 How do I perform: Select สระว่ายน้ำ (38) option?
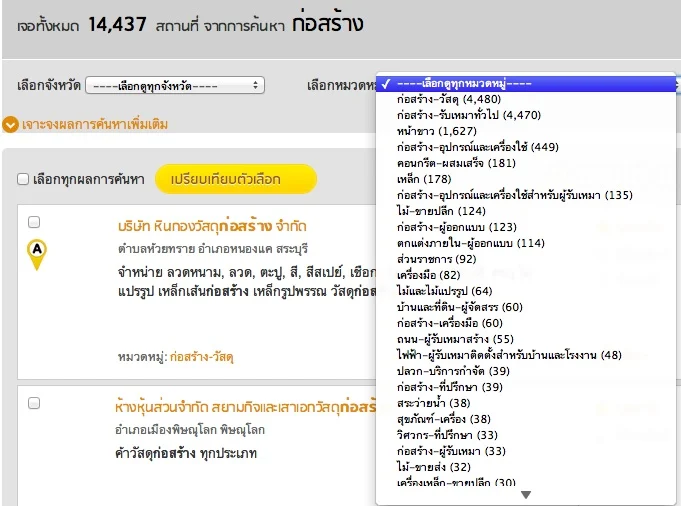click(526, 403)
